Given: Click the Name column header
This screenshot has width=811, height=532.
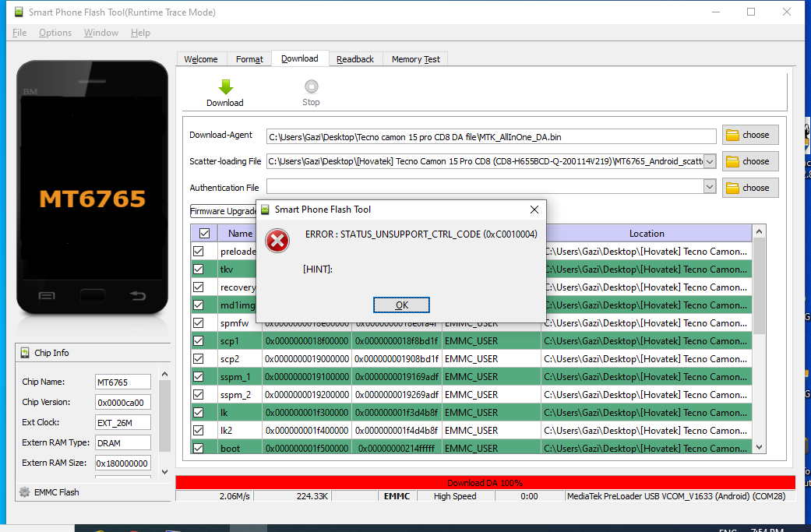Looking at the screenshot, I should [x=240, y=233].
